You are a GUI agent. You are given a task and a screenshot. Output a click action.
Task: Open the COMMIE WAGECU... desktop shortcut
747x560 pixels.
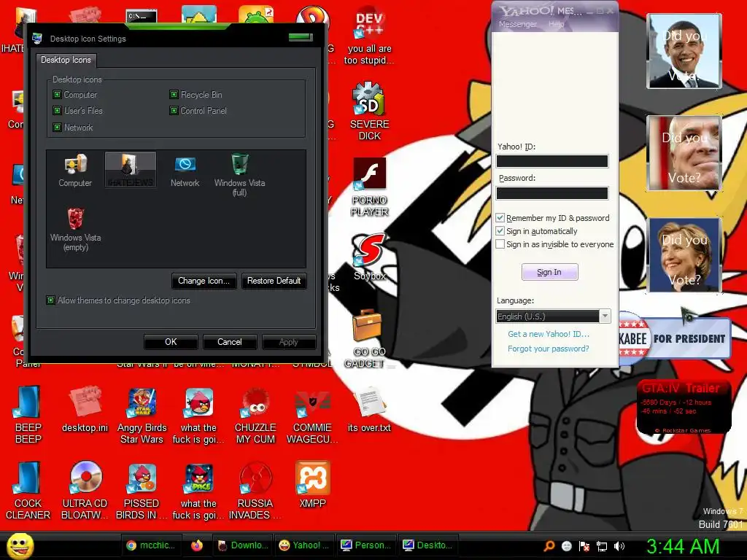pyautogui.click(x=312, y=415)
